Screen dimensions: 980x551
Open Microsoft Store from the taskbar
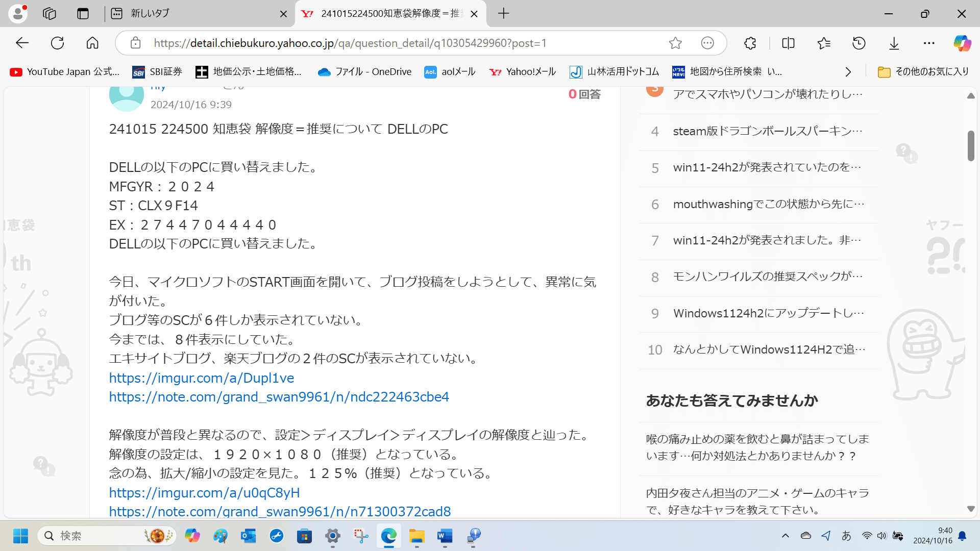[304, 536]
